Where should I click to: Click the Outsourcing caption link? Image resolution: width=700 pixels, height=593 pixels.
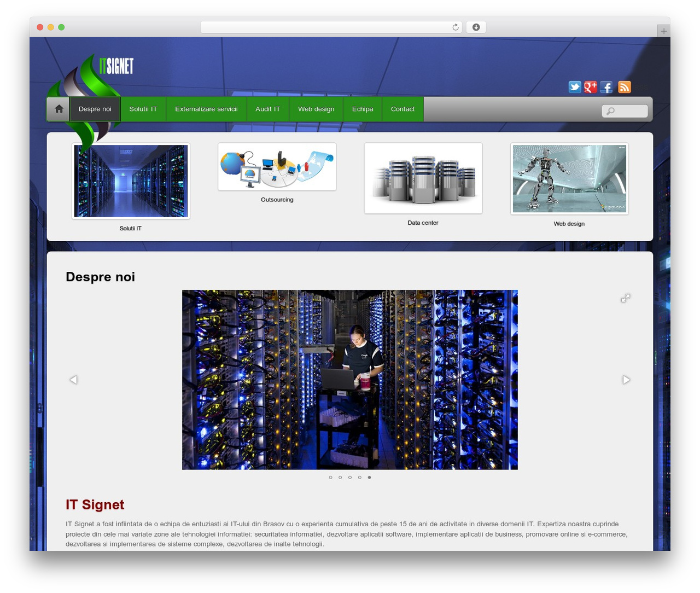(x=277, y=200)
